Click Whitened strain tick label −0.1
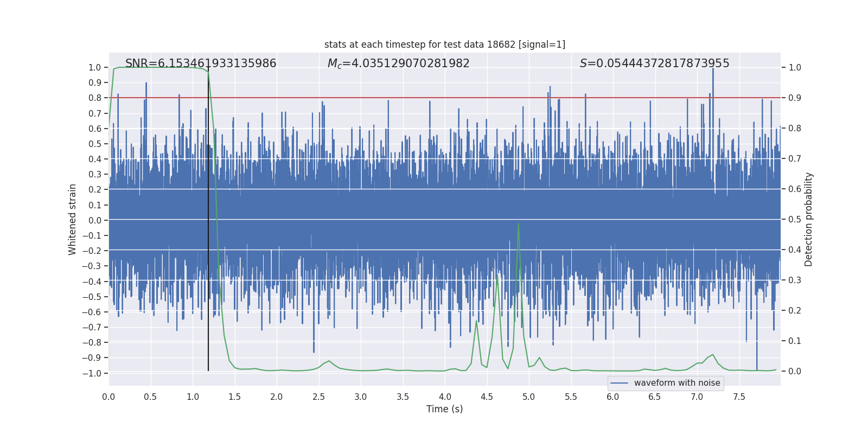This screenshot has width=868, height=434. tap(92, 236)
